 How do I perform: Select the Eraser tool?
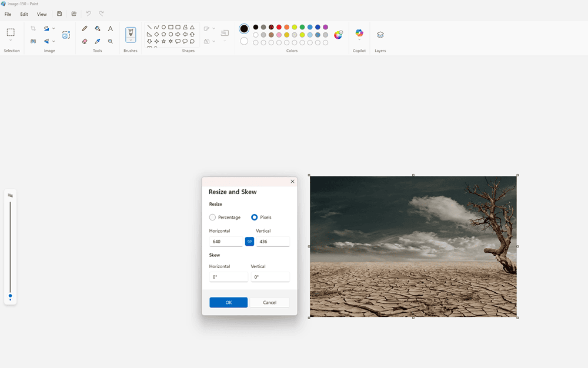[85, 41]
